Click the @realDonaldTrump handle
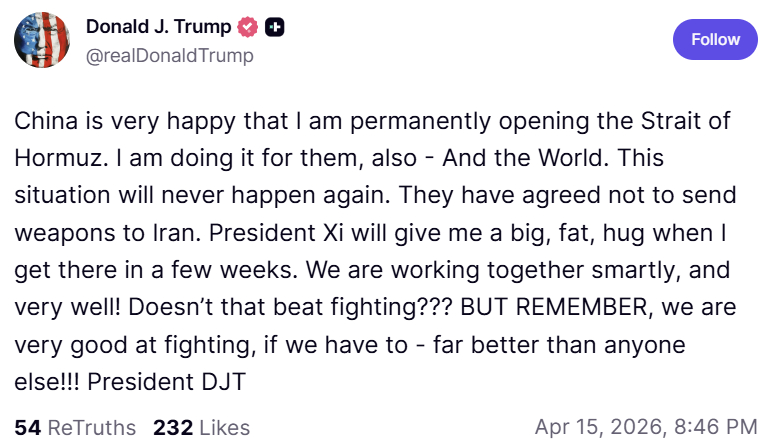 169,55
